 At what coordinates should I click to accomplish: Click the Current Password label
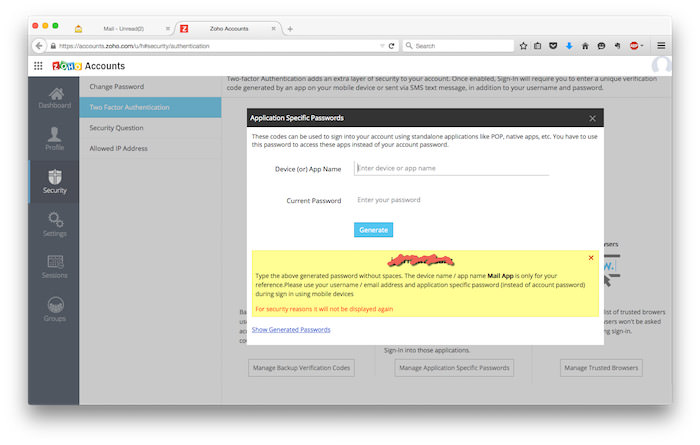click(314, 201)
